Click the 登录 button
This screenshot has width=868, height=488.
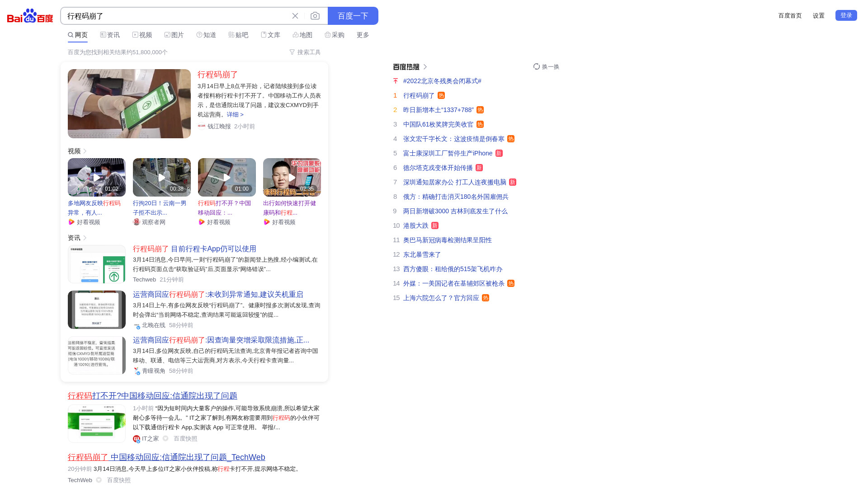coord(846,15)
